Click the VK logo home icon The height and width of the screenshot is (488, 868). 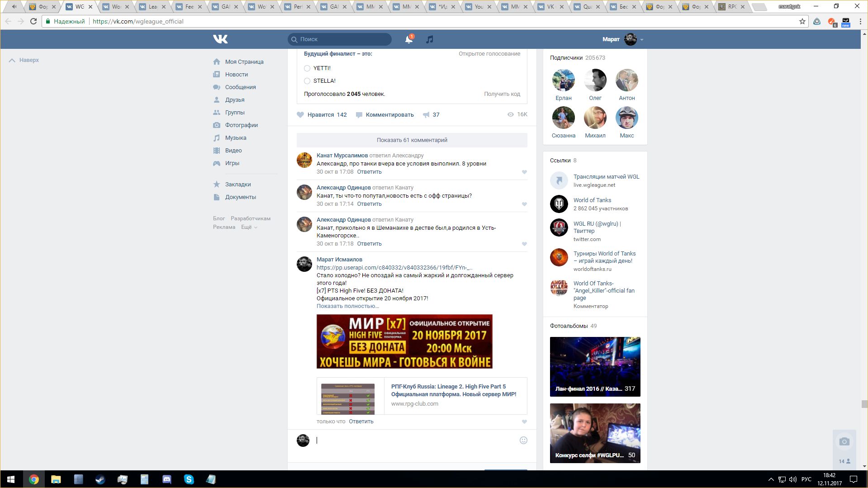220,39
